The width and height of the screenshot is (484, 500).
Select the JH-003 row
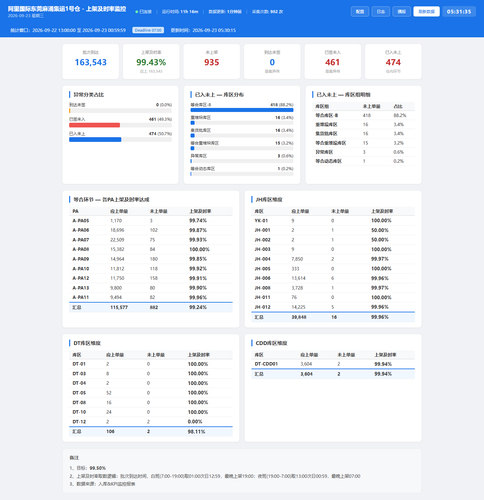333,249
